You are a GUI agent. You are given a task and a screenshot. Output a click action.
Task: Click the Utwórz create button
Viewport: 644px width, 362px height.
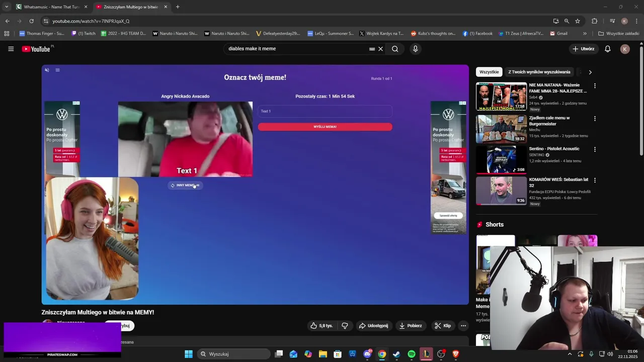[x=583, y=49]
